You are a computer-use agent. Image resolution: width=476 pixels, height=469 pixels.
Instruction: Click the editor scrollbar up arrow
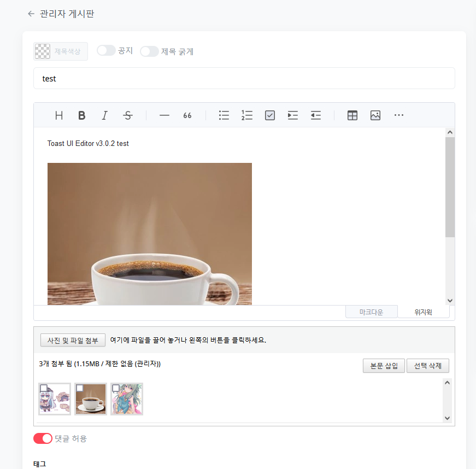pos(450,132)
